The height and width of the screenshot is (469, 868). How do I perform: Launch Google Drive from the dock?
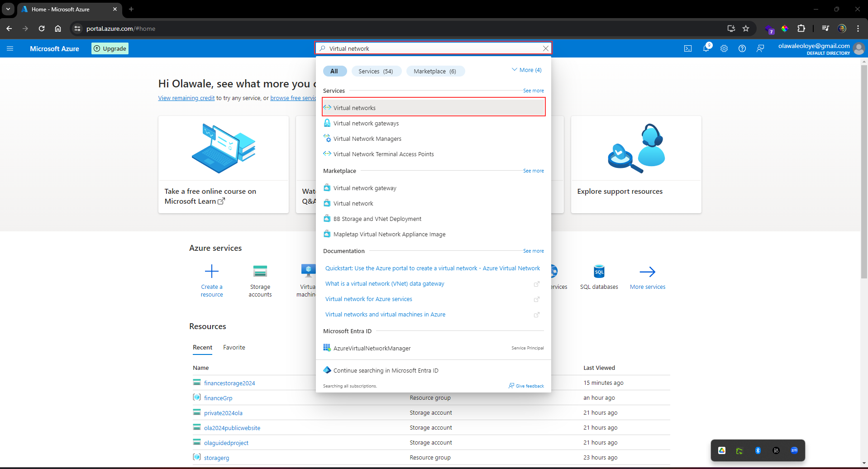click(721, 450)
